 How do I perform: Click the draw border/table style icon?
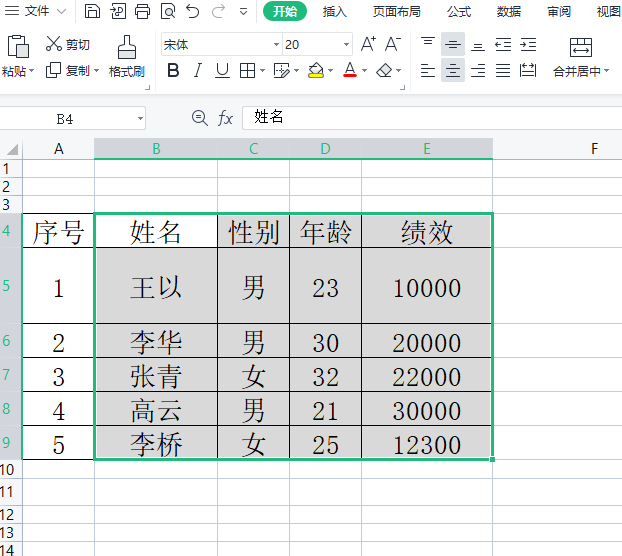pyautogui.click(x=282, y=71)
